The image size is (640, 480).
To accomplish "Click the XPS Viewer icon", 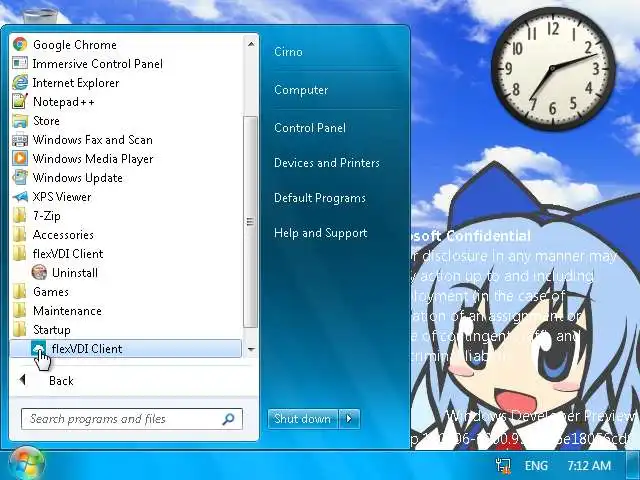I will (20, 197).
